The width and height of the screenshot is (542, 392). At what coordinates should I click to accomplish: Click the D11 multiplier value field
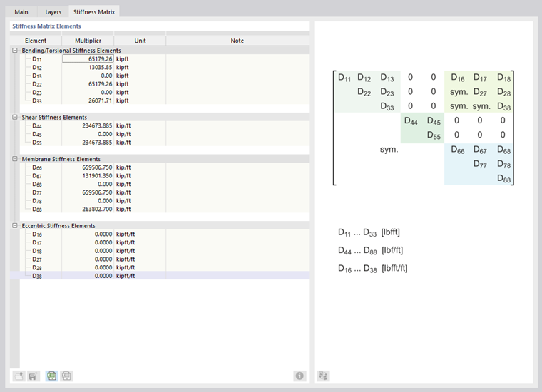(x=88, y=59)
